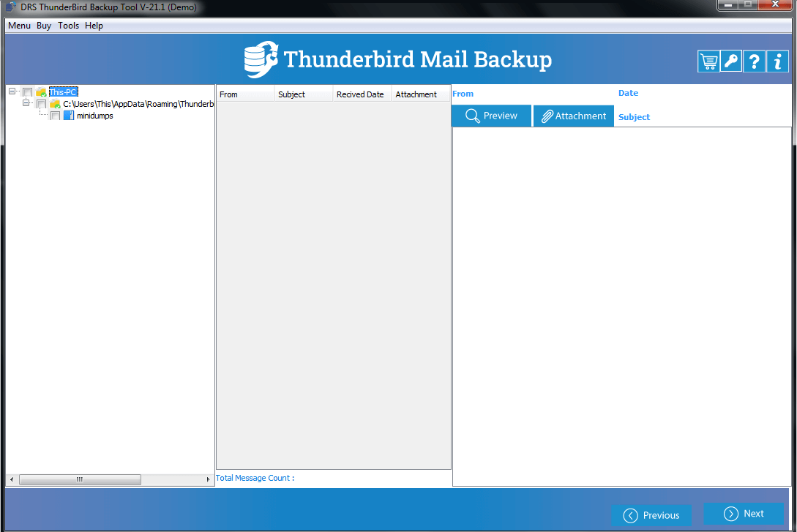Sort by the Recived Date column header

[362, 94]
